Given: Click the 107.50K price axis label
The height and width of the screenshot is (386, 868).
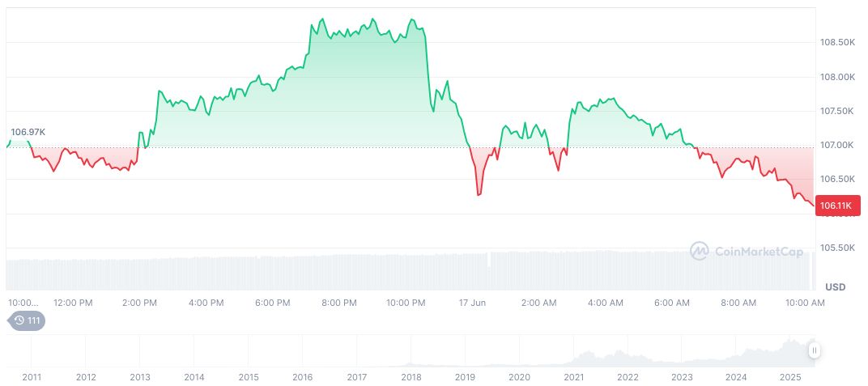Looking at the screenshot, I should click(x=838, y=111).
